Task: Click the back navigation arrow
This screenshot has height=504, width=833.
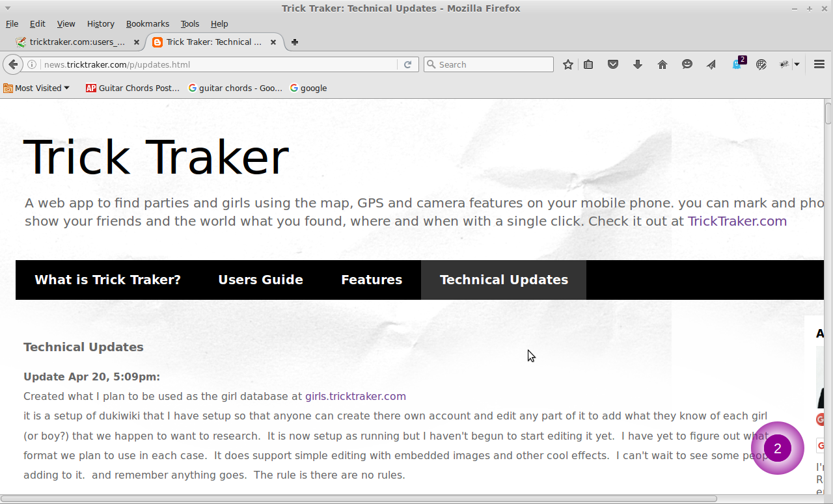Action: (x=13, y=64)
